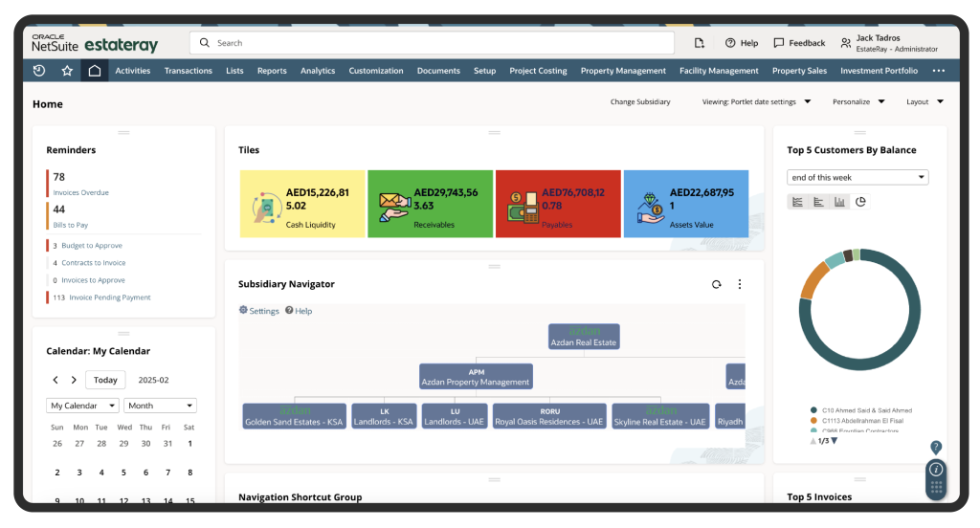This screenshot has width=980, height=528.
Task: Open Invoice Pending Payment reminder
Action: [x=109, y=297]
